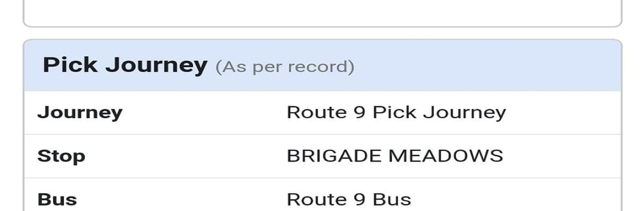Viewport: 644px width, 211px height.
Task: Click the divider between Journey and Stop rows
Action: 322,134
